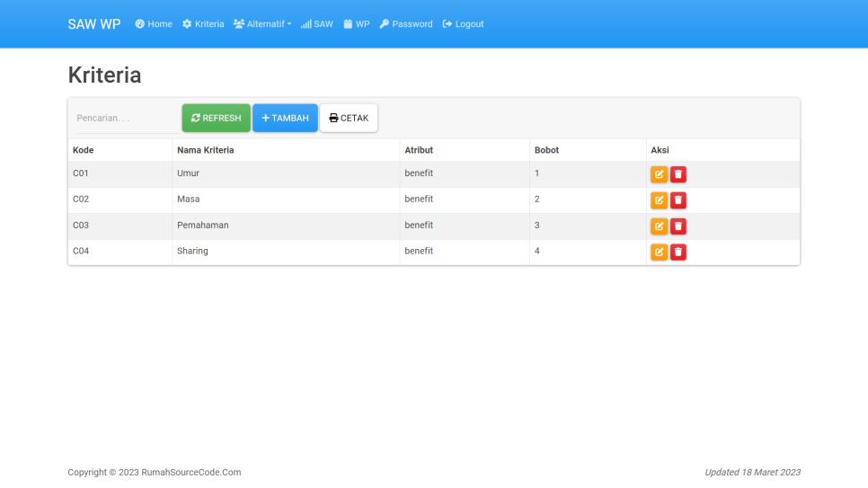Click the TAMBAH button to add

tap(285, 118)
